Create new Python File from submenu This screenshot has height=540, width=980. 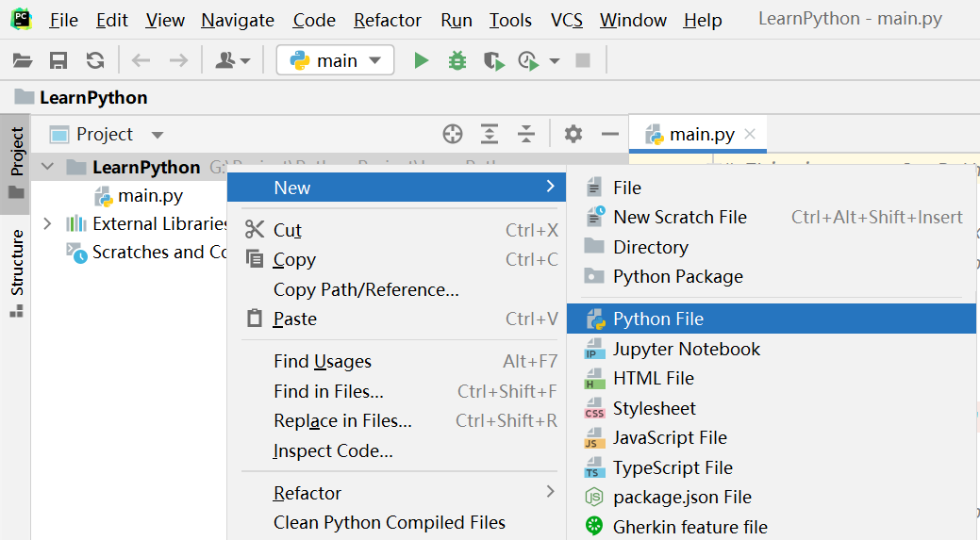click(x=772, y=319)
